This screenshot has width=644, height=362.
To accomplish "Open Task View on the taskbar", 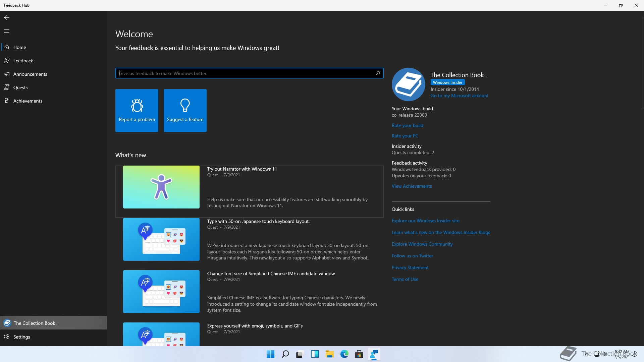I will (x=300, y=354).
